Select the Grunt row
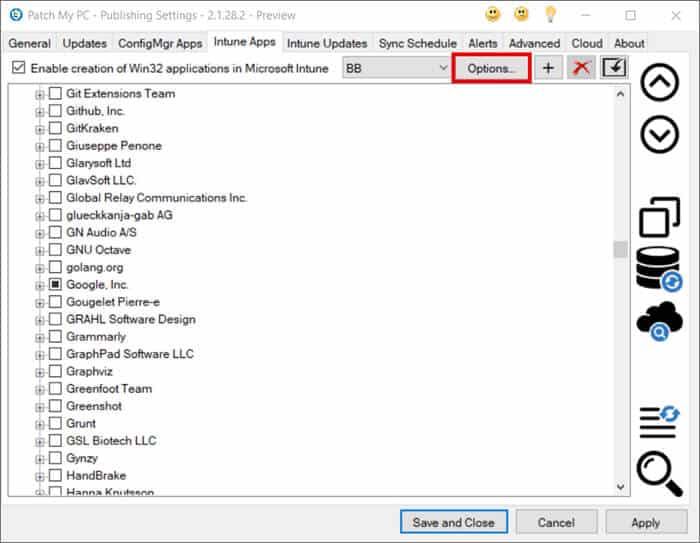 click(x=81, y=423)
